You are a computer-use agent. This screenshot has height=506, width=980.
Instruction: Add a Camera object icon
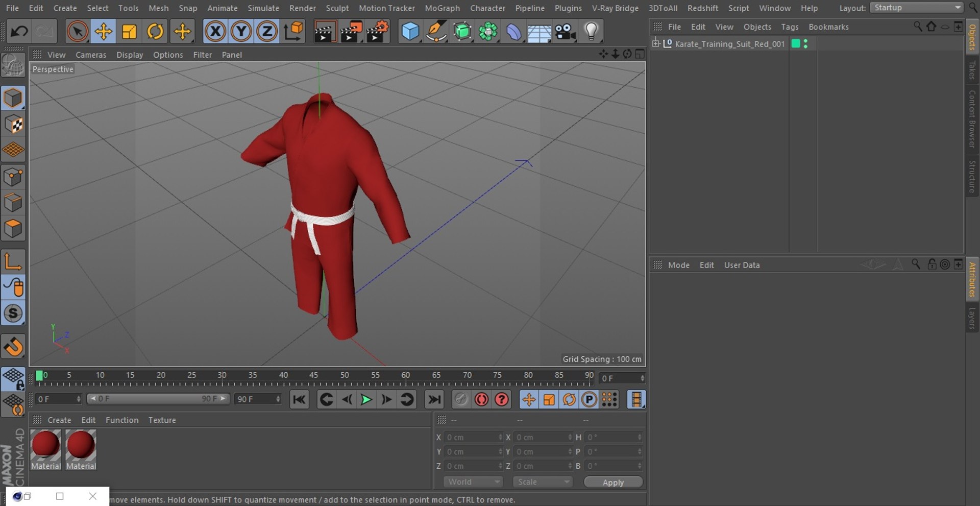coord(566,32)
